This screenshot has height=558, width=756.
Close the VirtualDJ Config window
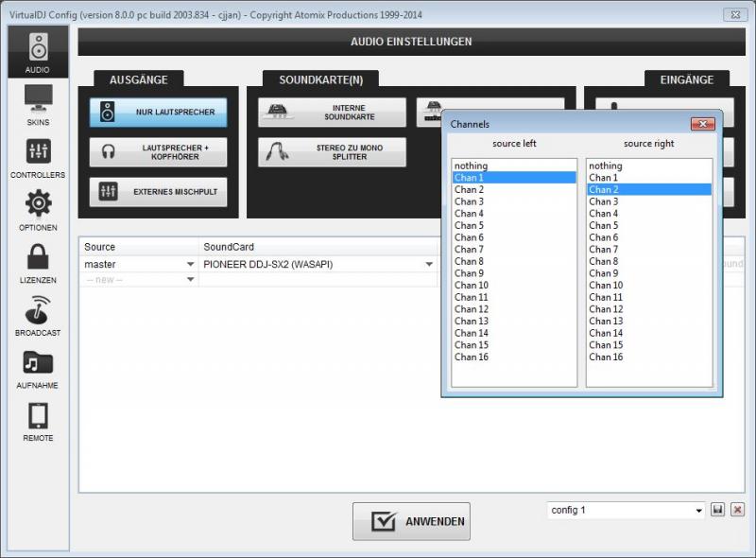(735, 14)
